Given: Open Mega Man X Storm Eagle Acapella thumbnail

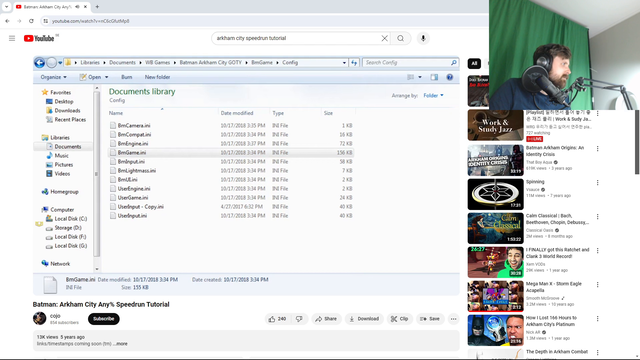Looking at the screenshot, I should [495, 296].
